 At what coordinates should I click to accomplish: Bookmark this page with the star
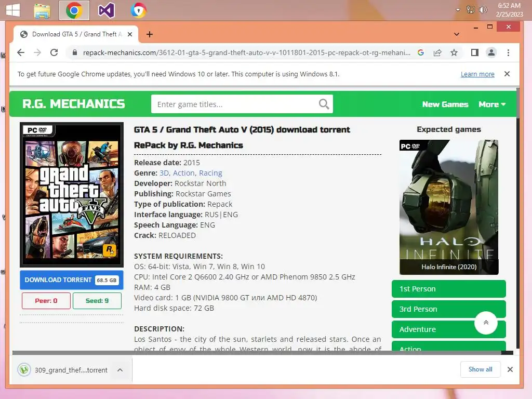[454, 52]
